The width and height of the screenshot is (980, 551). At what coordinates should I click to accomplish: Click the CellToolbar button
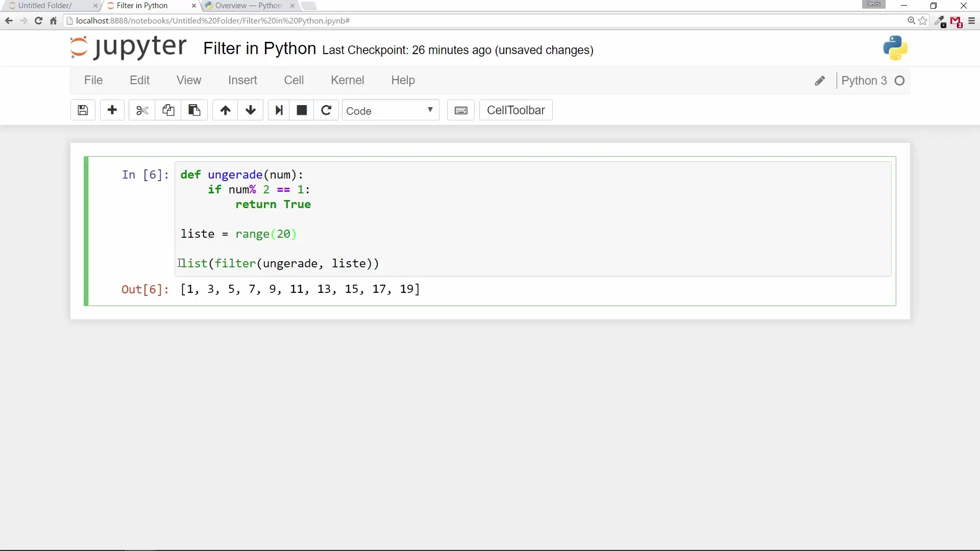pos(516,110)
